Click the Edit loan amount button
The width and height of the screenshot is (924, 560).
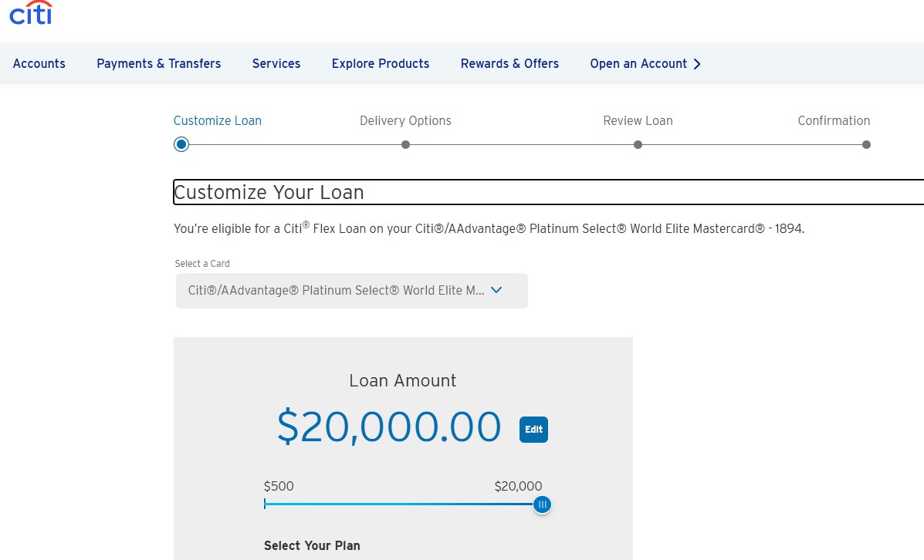click(533, 430)
